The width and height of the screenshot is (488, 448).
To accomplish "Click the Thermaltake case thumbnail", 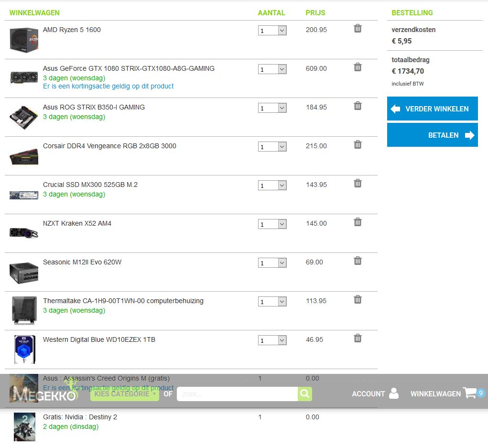I will (x=24, y=310).
